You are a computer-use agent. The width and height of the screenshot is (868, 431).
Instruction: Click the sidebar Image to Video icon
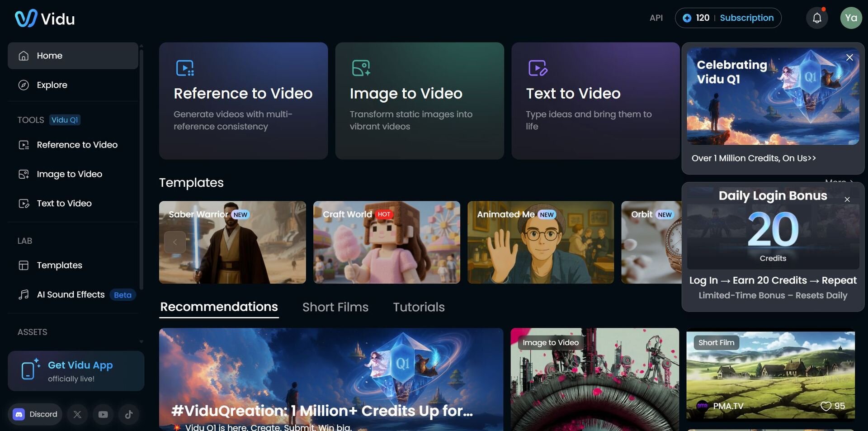24,174
